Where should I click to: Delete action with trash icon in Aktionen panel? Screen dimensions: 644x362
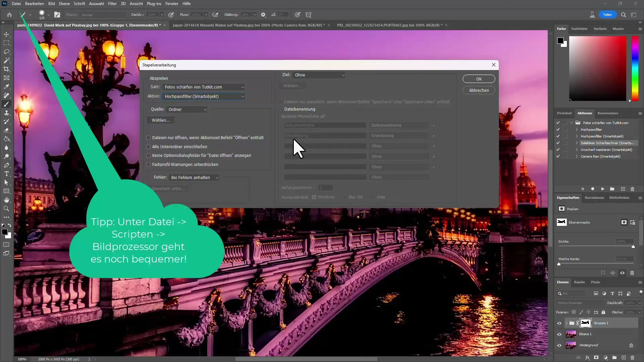coord(632,189)
